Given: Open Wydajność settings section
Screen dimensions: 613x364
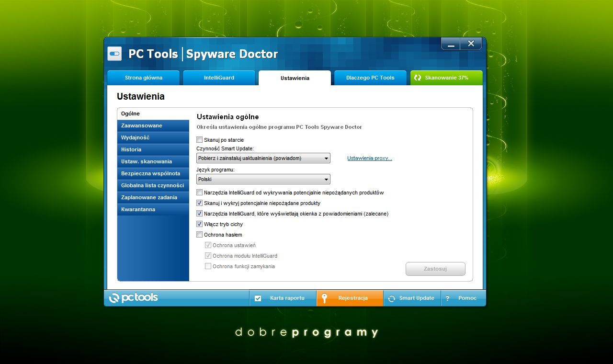Looking at the screenshot, I should click(x=153, y=137).
